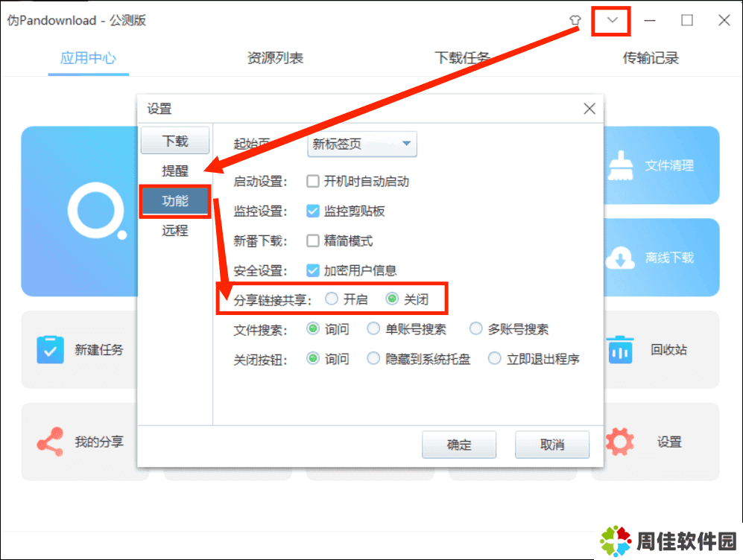The height and width of the screenshot is (560, 743).
Task: Close the 设置 dialog with X
Action: pyautogui.click(x=589, y=109)
